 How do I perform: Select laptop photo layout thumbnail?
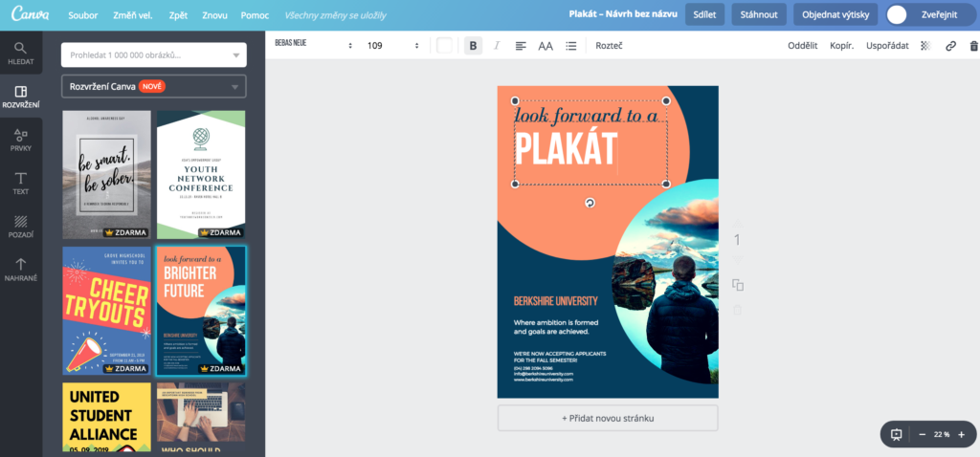click(201, 417)
